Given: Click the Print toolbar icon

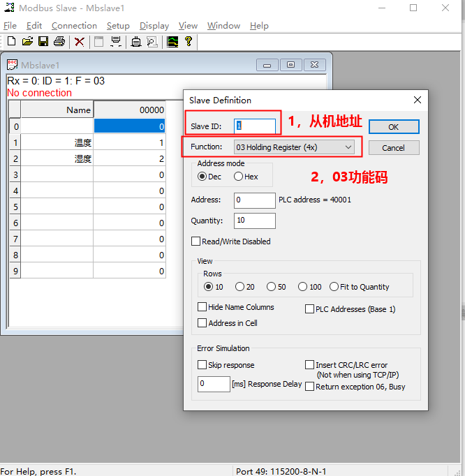Looking at the screenshot, I should (x=59, y=41).
